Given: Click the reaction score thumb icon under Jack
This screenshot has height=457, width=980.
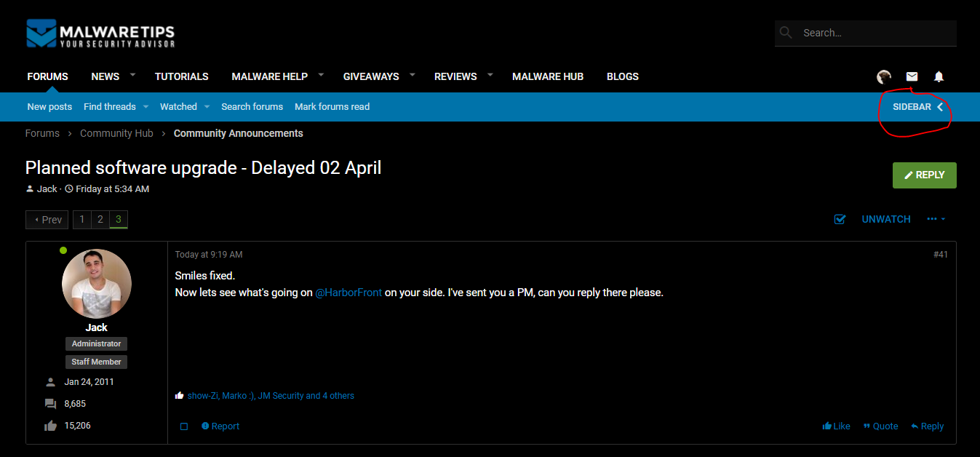Looking at the screenshot, I should 50,426.
